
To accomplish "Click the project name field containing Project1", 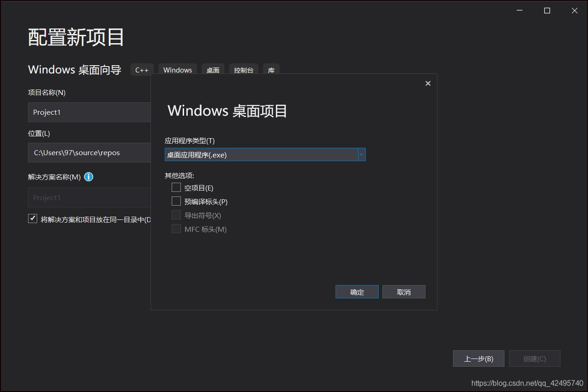I will pyautogui.click(x=90, y=112).
